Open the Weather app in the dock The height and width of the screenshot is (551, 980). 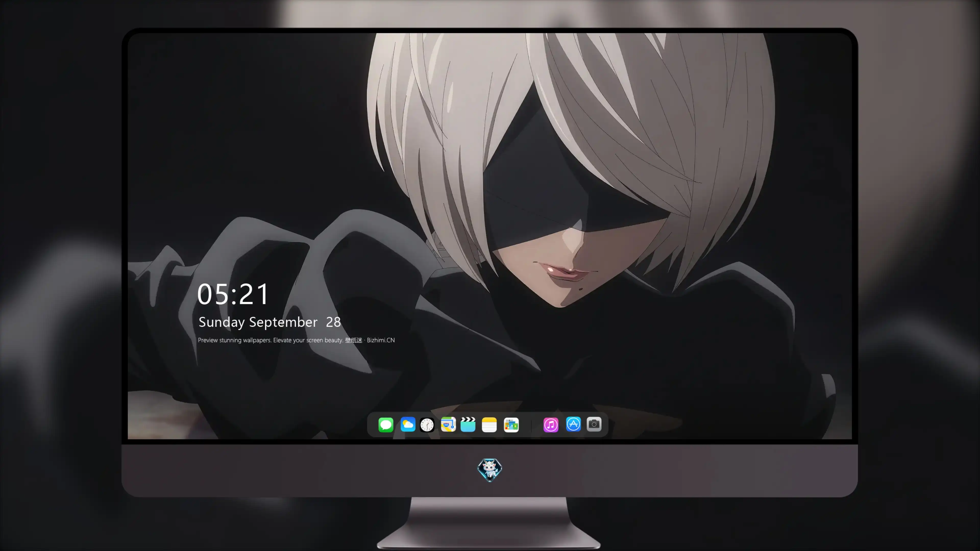[x=408, y=424]
